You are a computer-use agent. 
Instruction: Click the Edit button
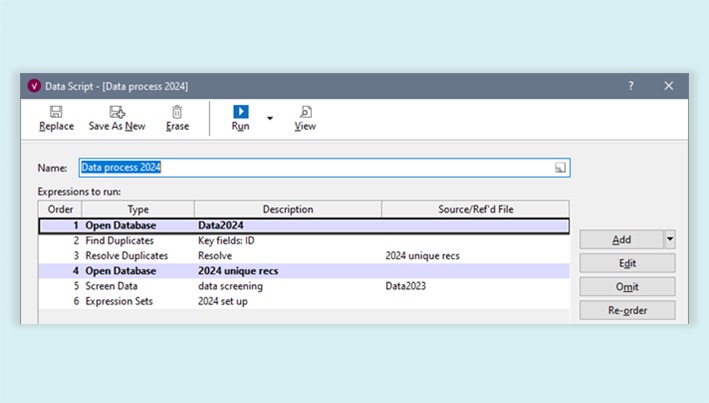[628, 263]
